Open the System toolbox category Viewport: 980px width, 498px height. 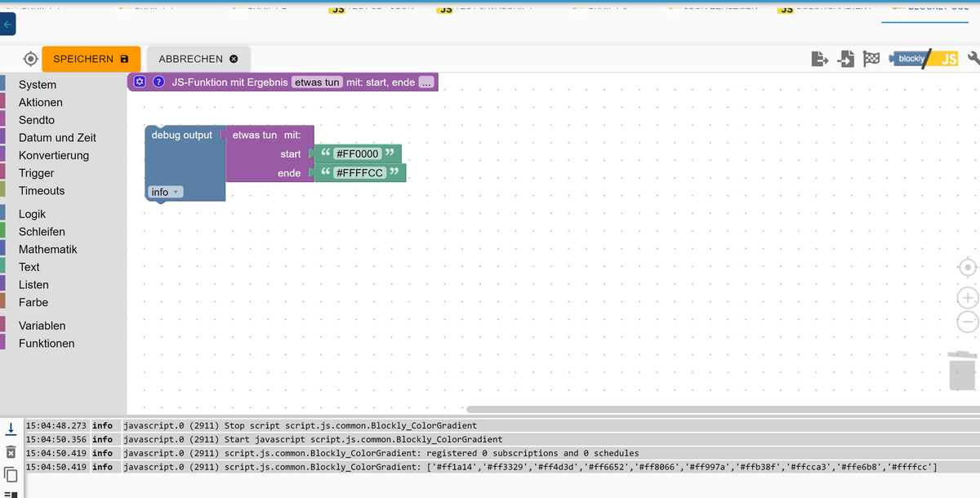point(63,85)
